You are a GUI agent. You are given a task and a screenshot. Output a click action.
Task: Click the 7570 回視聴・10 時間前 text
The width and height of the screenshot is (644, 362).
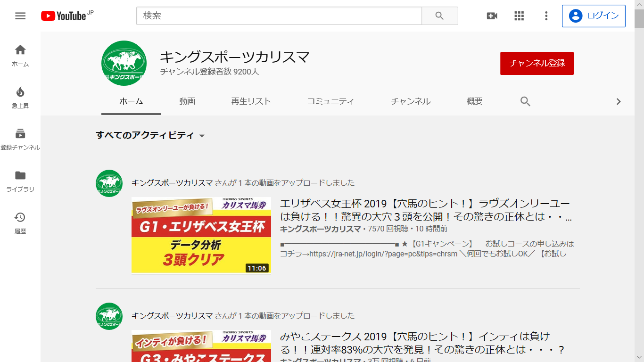pos(407,229)
